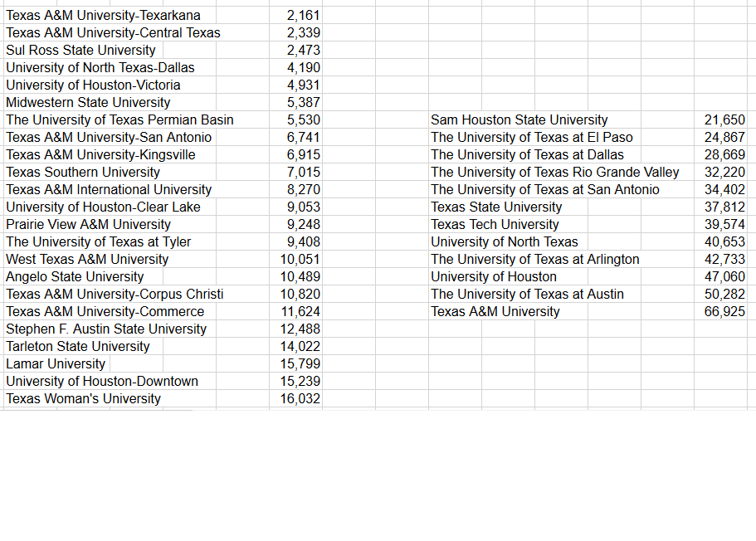This screenshot has width=756, height=541.
Task: Select the Texas A&M University-Texarkana cell
Action: pyautogui.click(x=103, y=16)
